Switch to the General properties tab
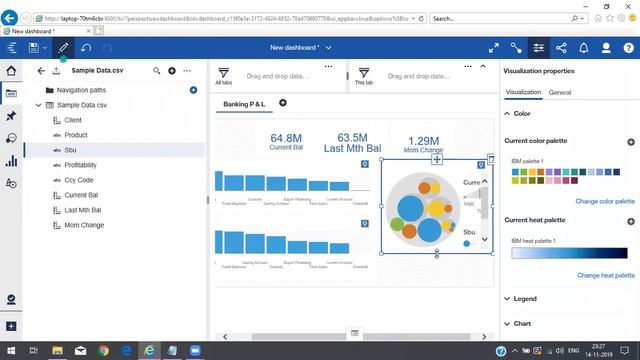The width and height of the screenshot is (640, 360). point(560,93)
